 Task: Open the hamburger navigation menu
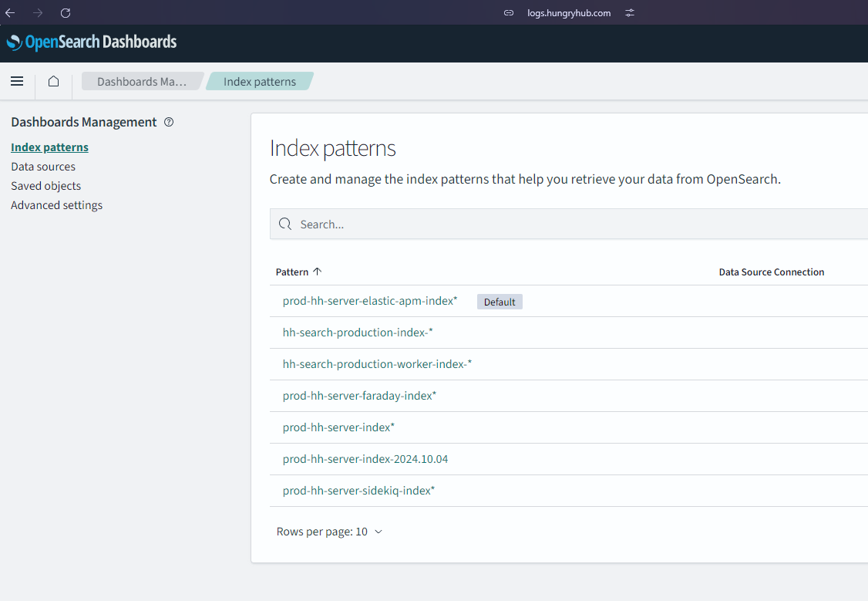(x=17, y=81)
